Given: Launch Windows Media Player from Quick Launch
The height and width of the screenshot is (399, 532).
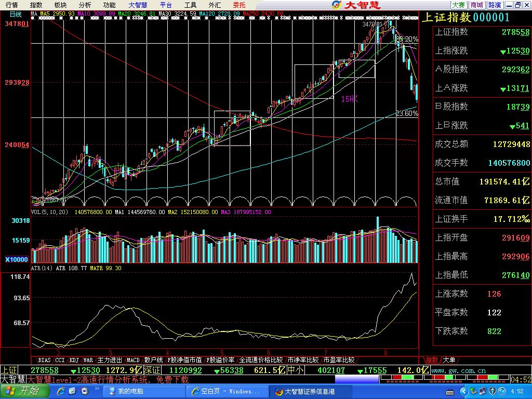Looking at the screenshot, I should coord(84,392).
